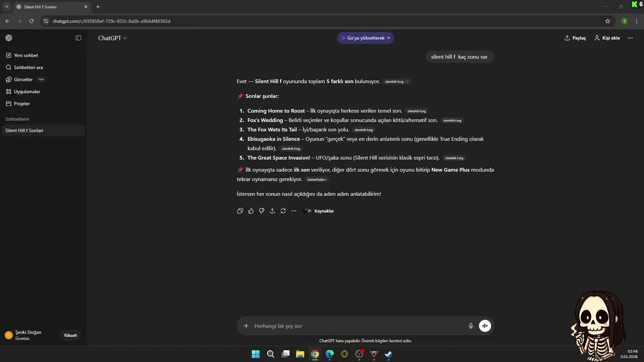Click silenthill-f.org chip after Coming Home to Roost
This screenshot has height=362, width=644.
tap(417, 111)
